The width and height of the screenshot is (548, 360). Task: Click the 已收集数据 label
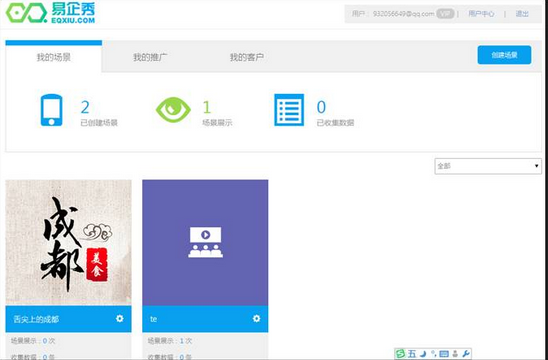click(x=335, y=123)
